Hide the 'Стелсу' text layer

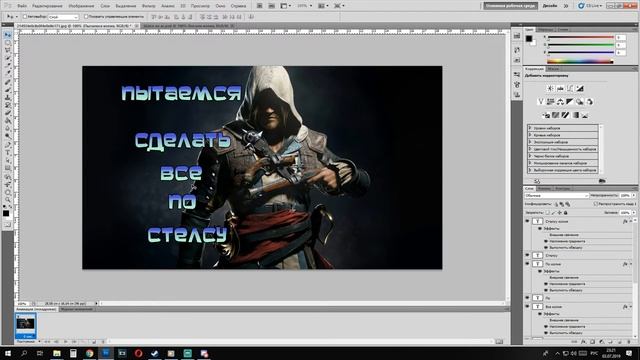[527, 255]
